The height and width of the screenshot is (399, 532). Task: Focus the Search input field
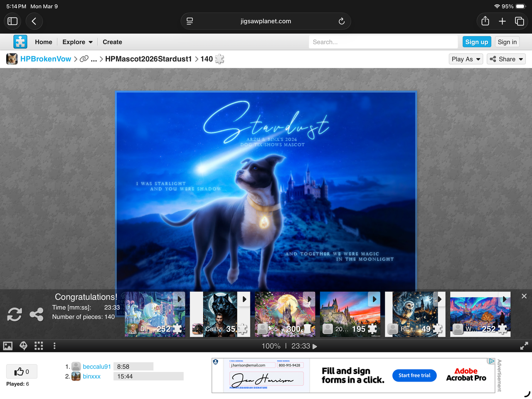383,42
